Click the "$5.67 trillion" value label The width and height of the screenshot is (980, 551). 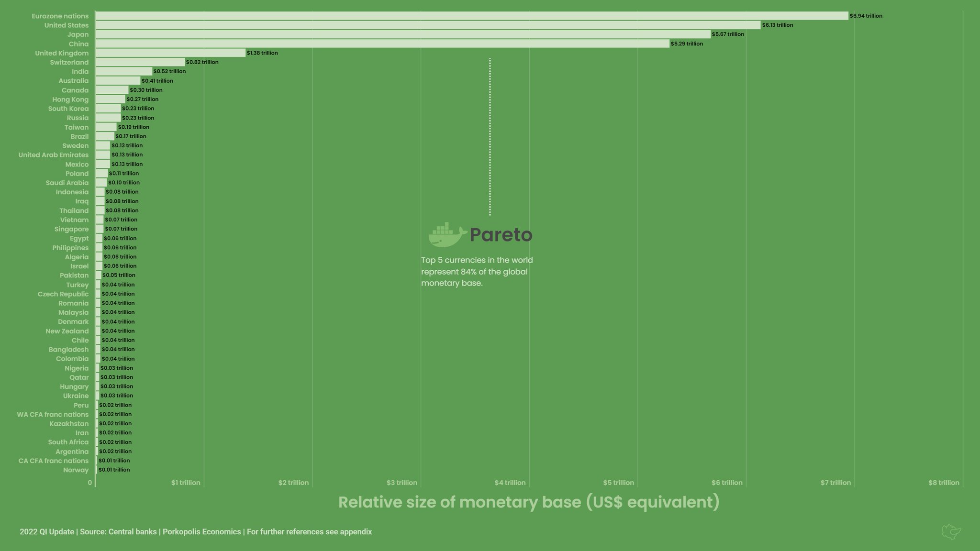[x=728, y=34]
